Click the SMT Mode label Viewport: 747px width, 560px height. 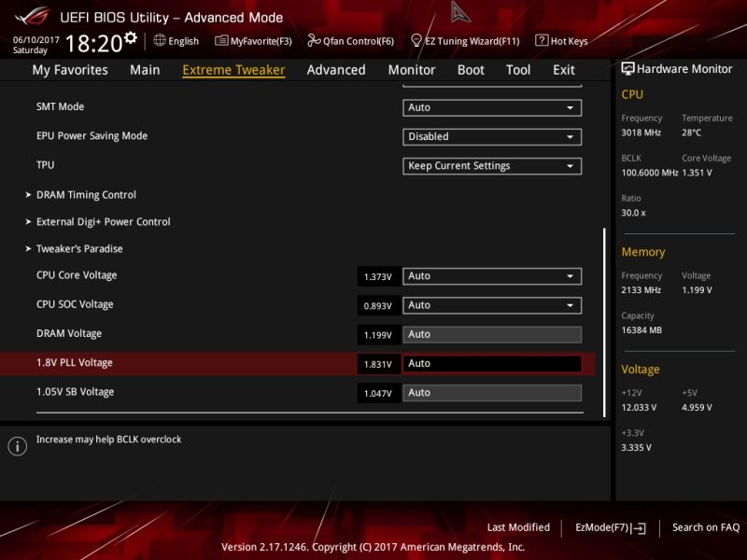click(x=60, y=106)
